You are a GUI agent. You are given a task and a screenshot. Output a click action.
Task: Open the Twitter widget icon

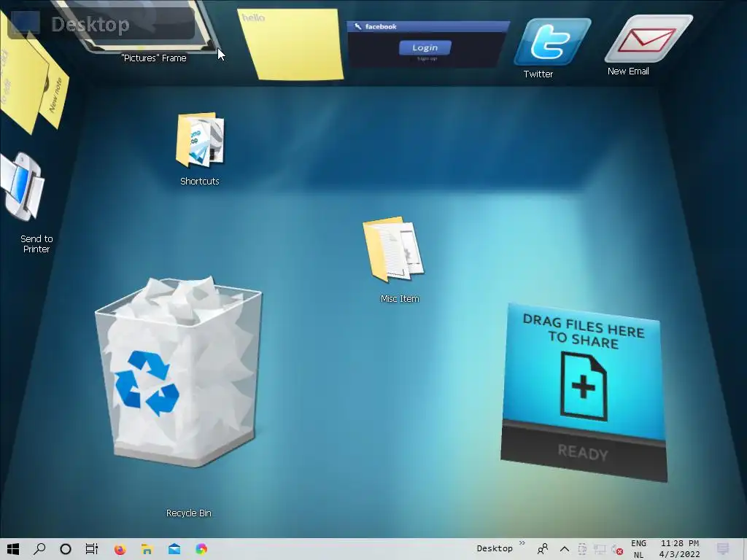point(552,42)
